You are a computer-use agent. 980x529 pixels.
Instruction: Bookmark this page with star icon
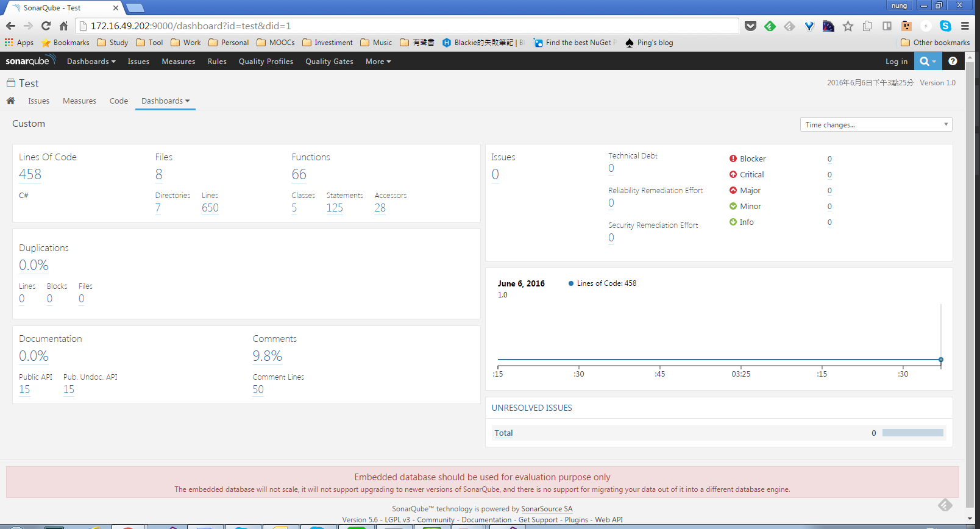848,26
